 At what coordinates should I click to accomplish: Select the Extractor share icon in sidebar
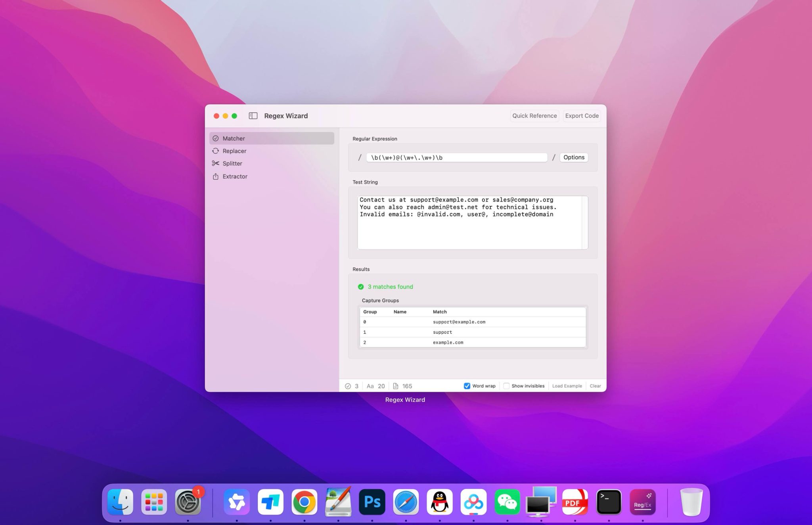click(x=216, y=176)
